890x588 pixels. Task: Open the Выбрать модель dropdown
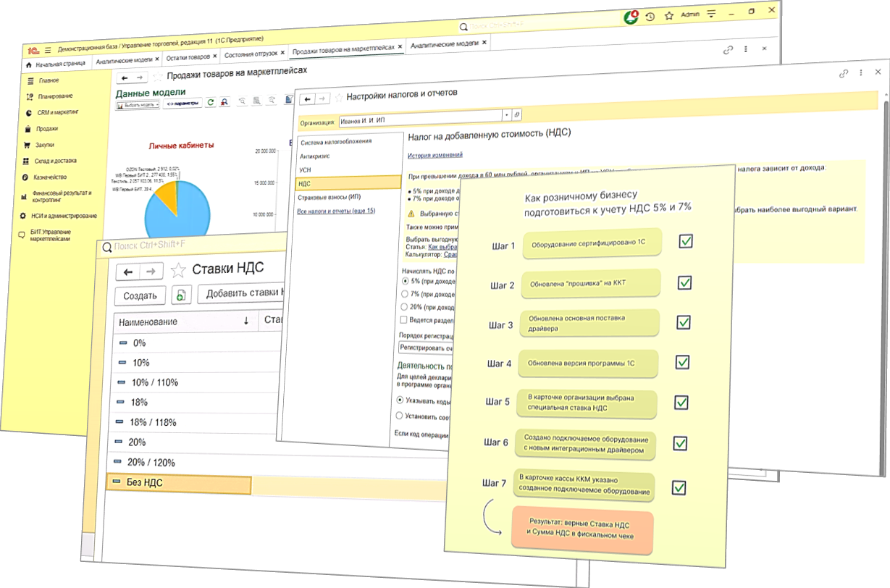click(x=137, y=104)
